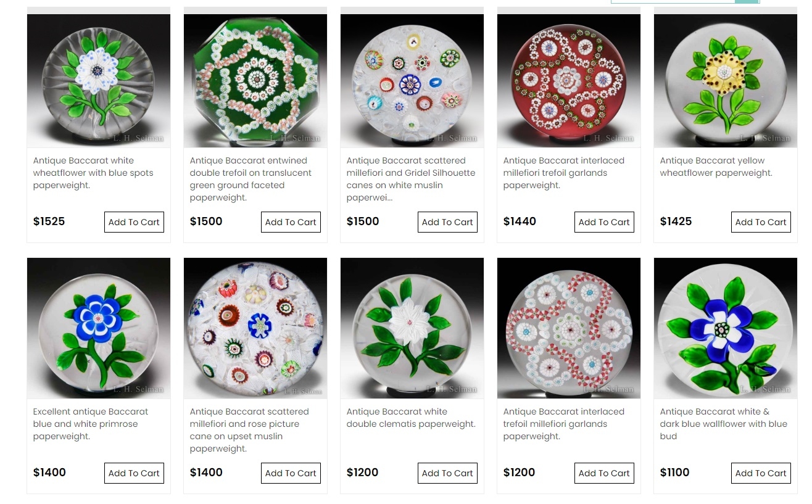Open the 'rose picture cane on upset muslin' title
Screen dimensions: 812x504
pos(249,430)
